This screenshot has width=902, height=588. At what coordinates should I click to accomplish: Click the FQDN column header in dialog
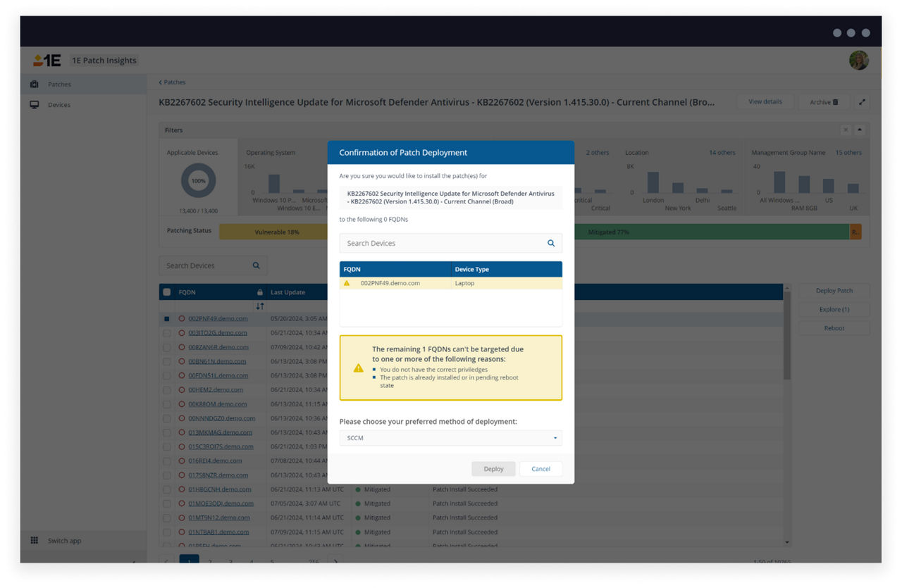(395, 269)
